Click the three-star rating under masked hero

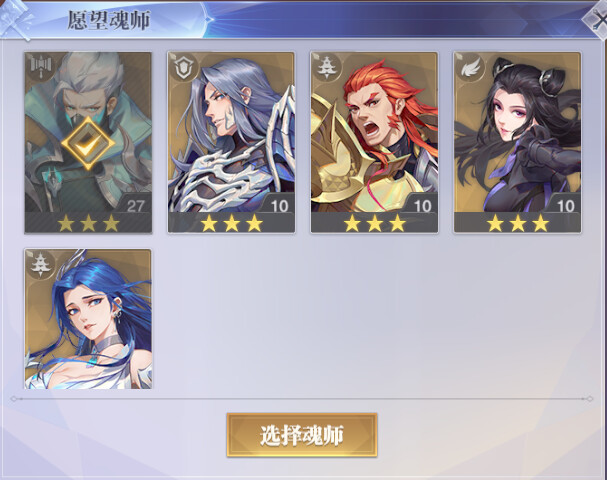coord(88,223)
